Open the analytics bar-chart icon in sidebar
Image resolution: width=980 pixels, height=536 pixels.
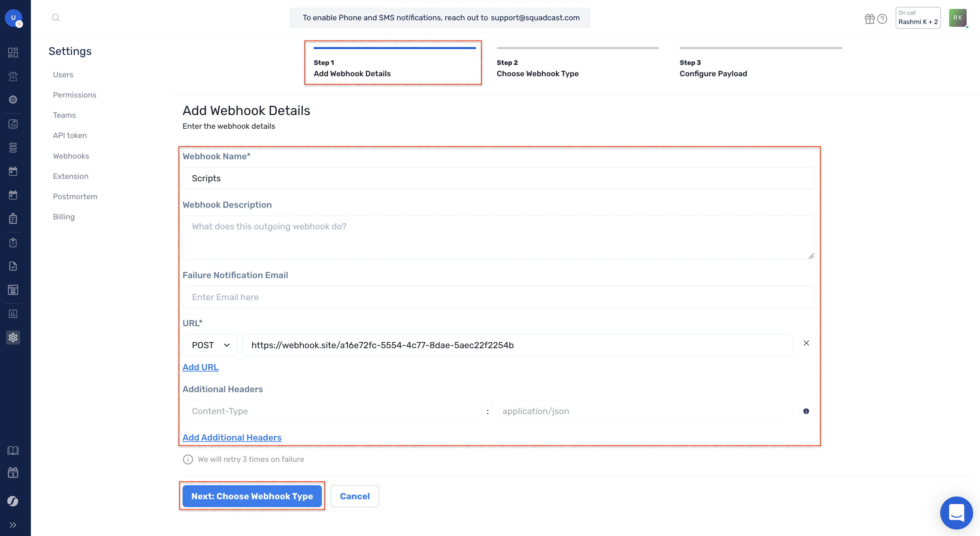tap(13, 314)
